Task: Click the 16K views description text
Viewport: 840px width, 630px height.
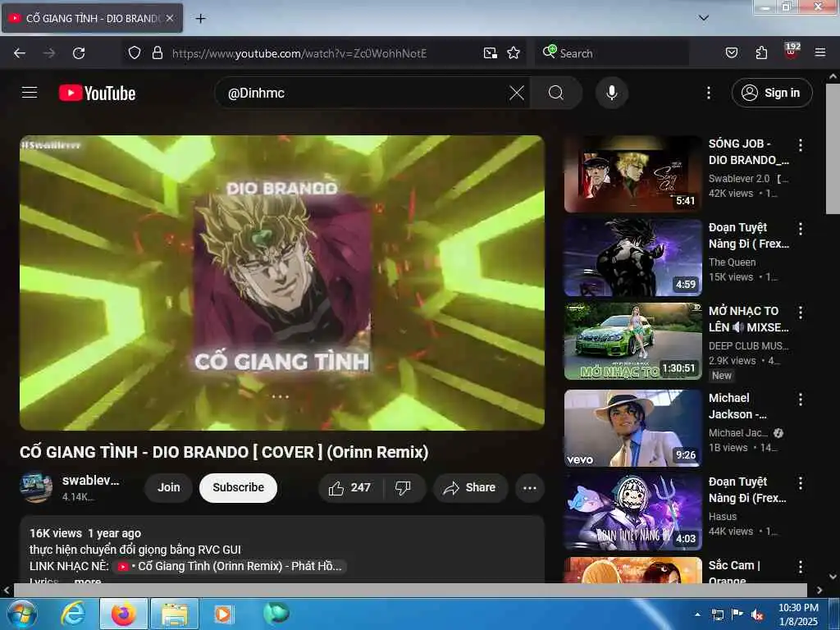Action: (56, 533)
